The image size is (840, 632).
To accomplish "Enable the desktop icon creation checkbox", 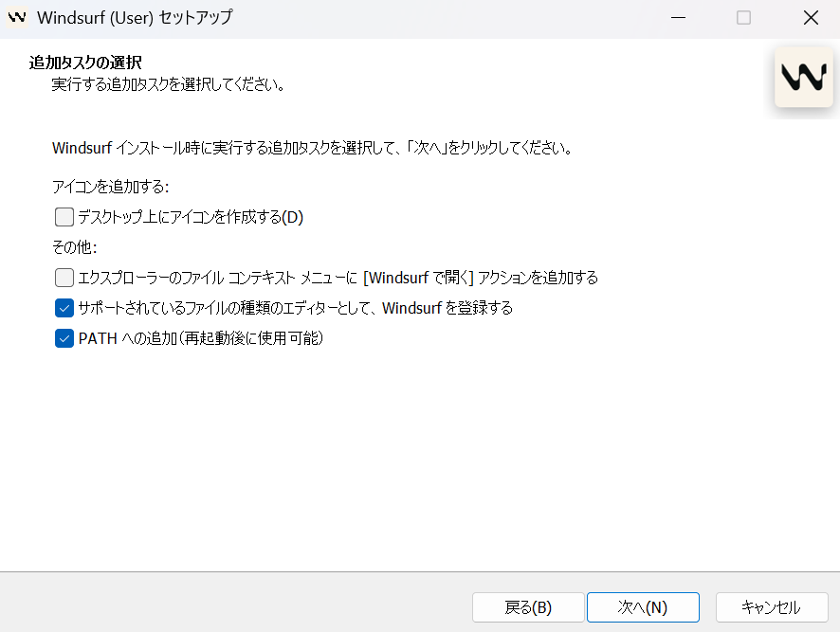I will (x=64, y=217).
